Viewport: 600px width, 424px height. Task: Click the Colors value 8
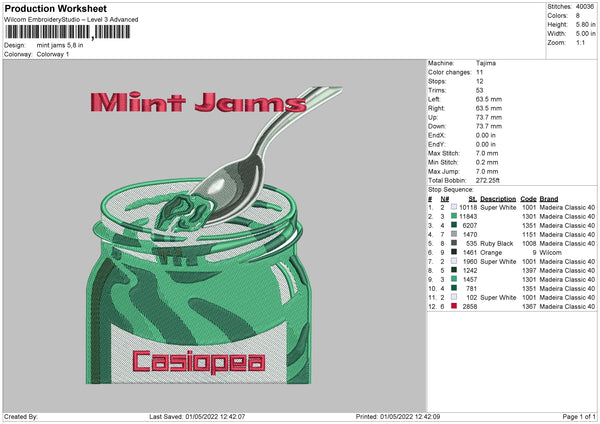point(578,16)
